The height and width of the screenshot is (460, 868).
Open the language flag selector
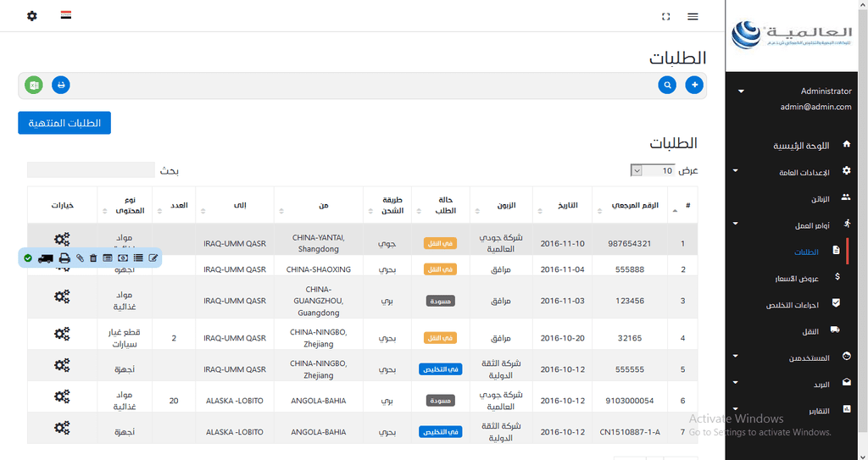tap(65, 15)
